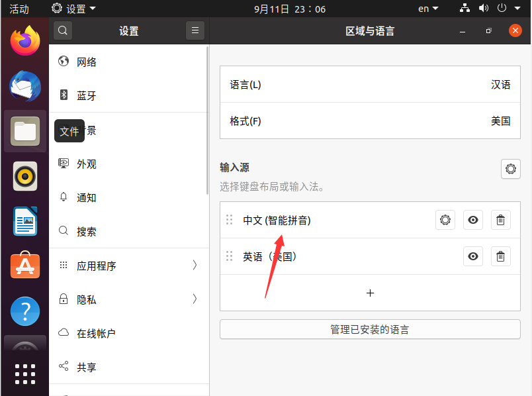Select the 蓝牙 Bluetooth settings item
Viewport: 532px width, 396px height.
[129, 95]
